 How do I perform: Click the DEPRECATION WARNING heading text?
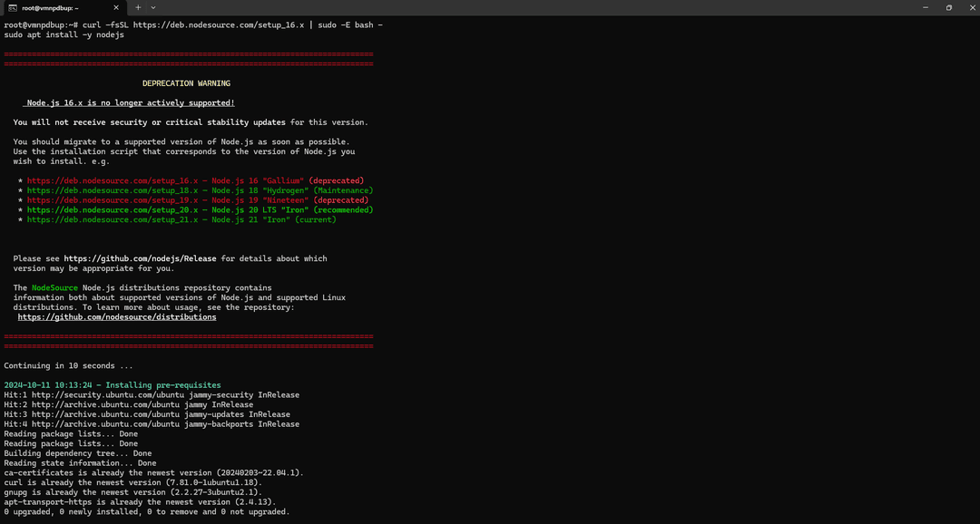186,83
